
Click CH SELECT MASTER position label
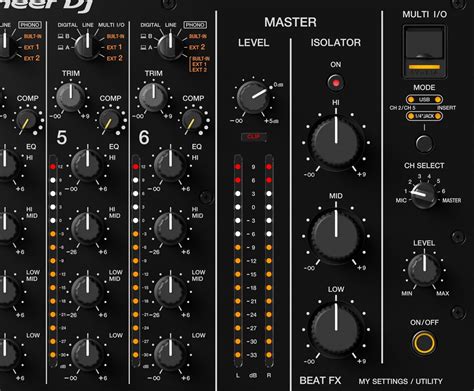point(452,200)
